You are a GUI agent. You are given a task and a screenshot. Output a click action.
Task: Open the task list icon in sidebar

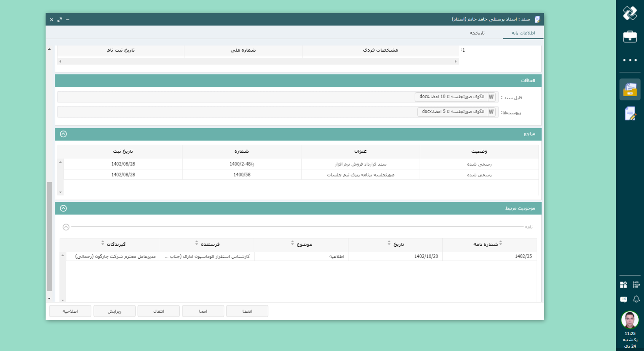coord(636,285)
